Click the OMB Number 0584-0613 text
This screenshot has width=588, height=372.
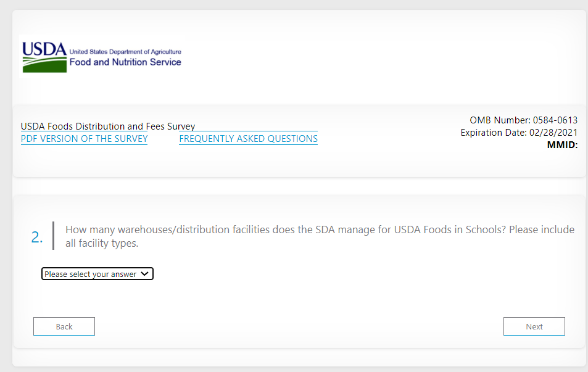[x=523, y=120]
